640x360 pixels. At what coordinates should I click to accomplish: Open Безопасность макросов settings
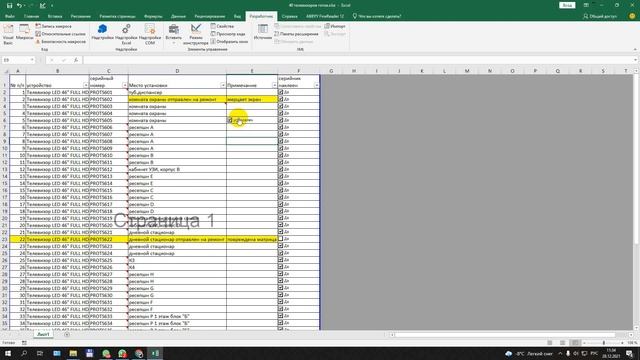(x=60, y=42)
